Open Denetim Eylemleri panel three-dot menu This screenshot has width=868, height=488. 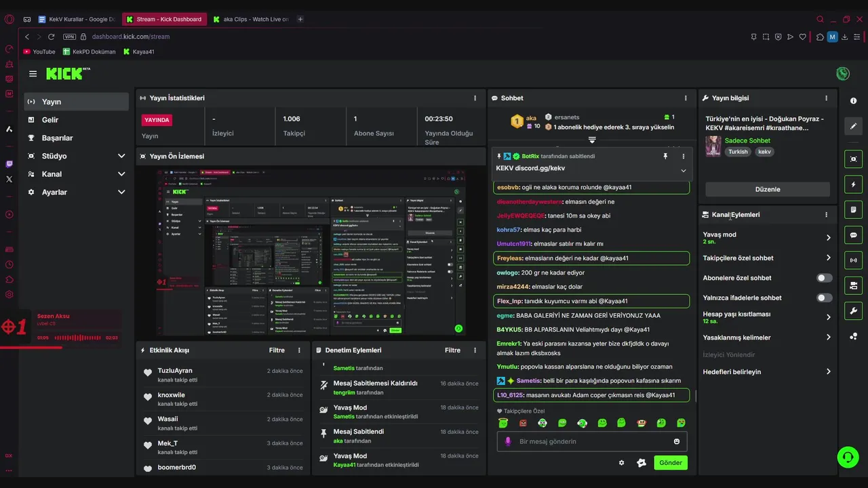475,350
